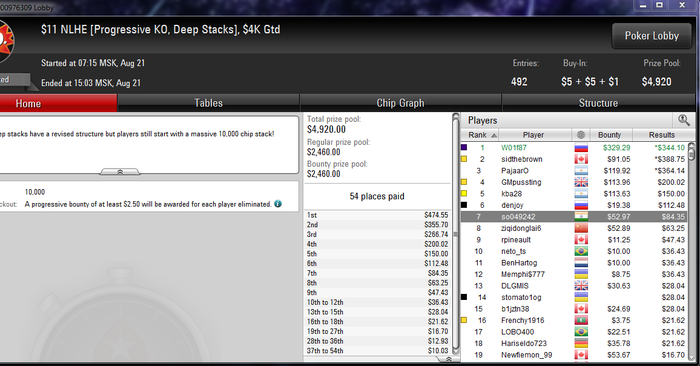Click the Netherlands flag for BenHartog

point(581,263)
